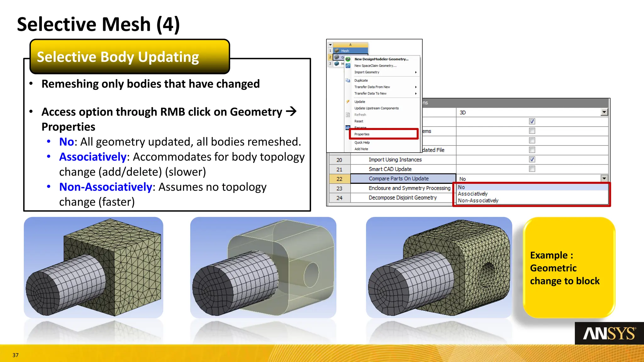Click the ANSYS logo

click(x=609, y=333)
